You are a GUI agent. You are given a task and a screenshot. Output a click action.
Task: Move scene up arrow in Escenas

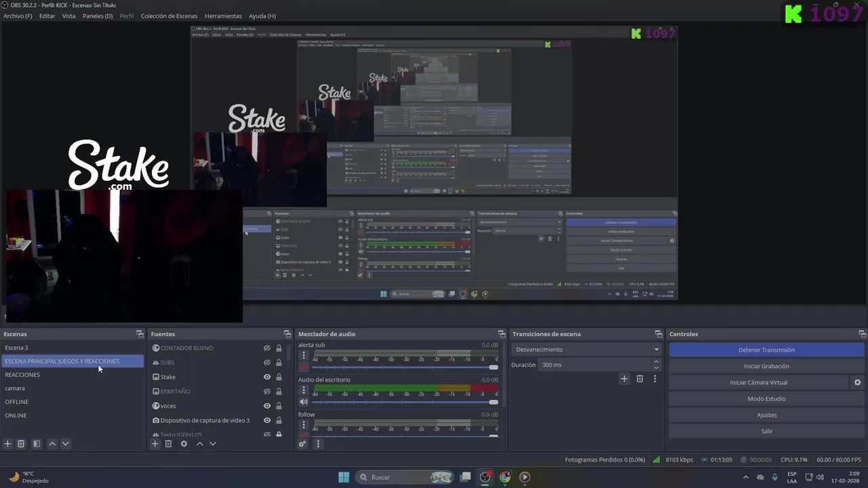52,444
